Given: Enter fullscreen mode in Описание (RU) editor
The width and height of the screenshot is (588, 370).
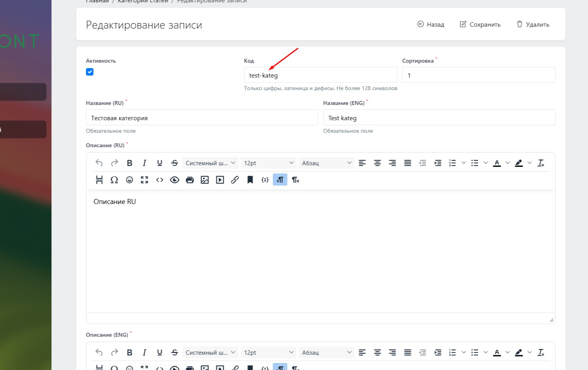Looking at the screenshot, I should pos(145,180).
